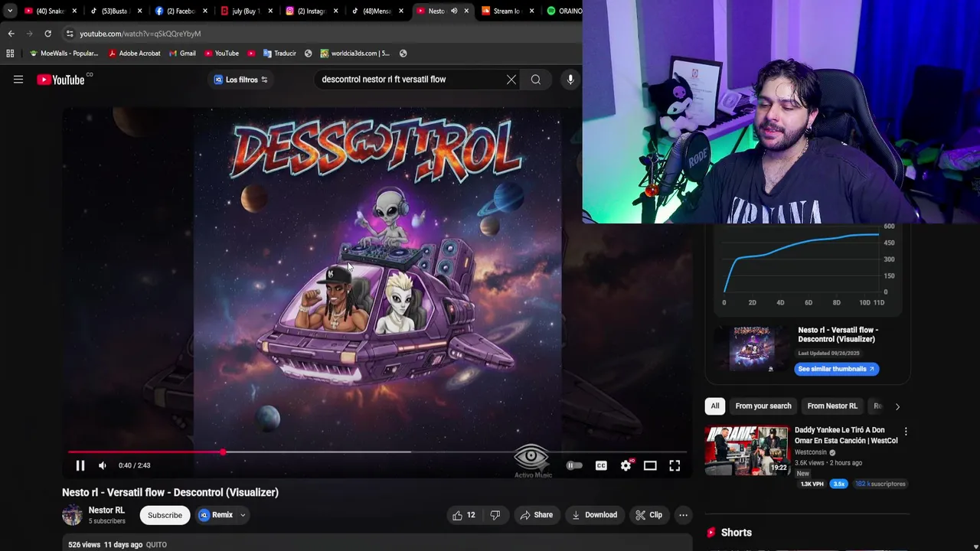Share the video

(x=537, y=515)
